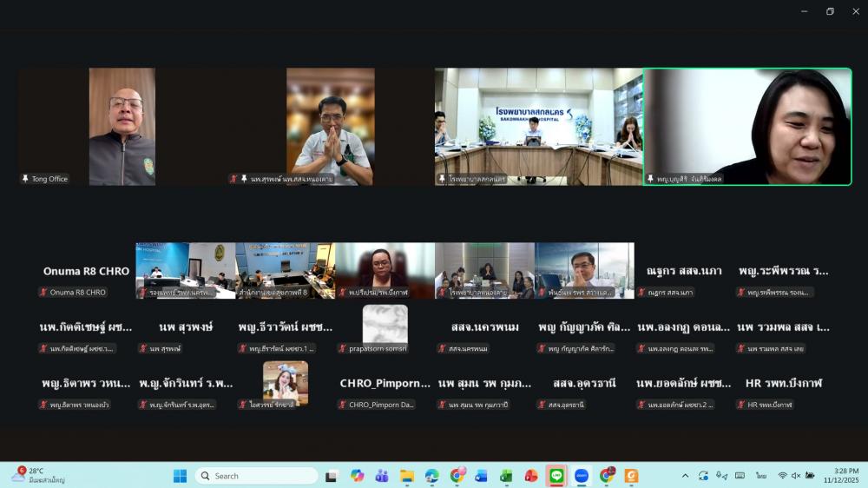Open Excel from the taskbar
This screenshot has width=868, height=488.
[506, 476]
